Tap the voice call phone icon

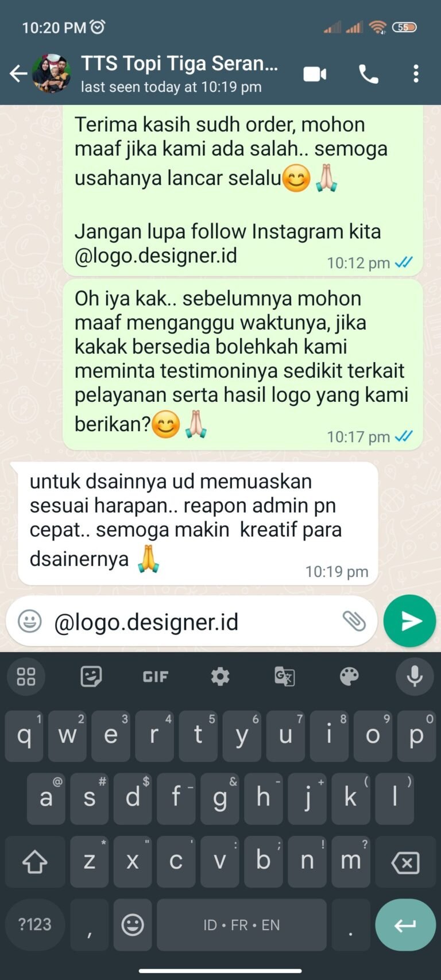coord(369,74)
